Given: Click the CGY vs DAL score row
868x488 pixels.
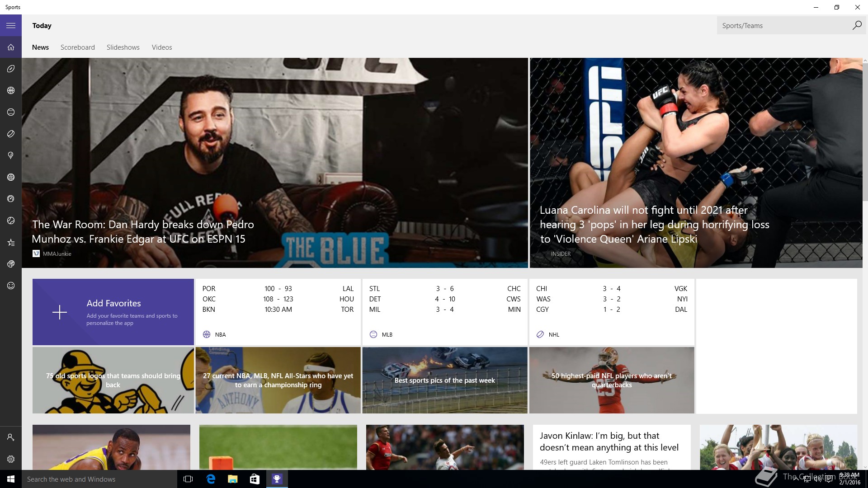Looking at the screenshot, I should [x=612, y=309].
